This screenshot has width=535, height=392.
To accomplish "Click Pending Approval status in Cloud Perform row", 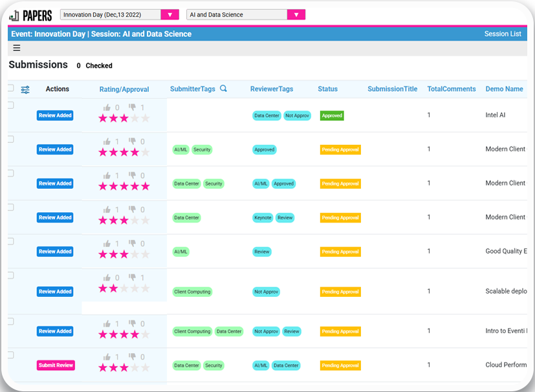I will coord(340,365).
